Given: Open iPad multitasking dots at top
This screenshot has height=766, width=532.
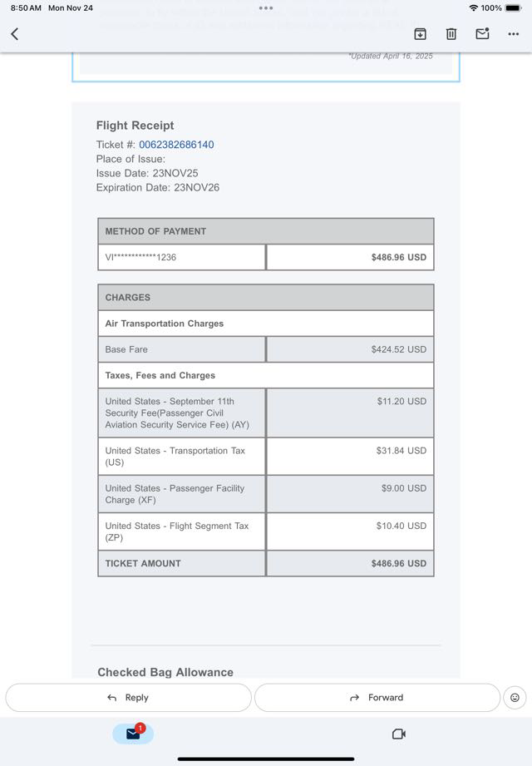Looking at the screenshot, I should point(266,7).
